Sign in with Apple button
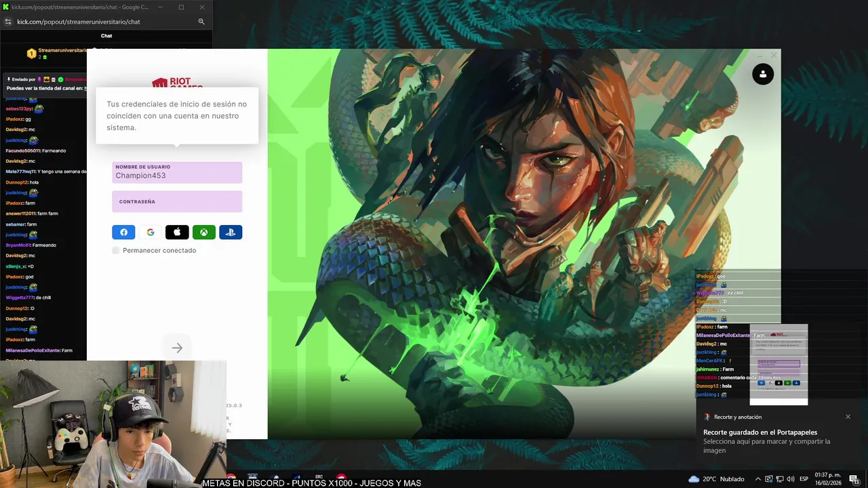 [x=177, y=232]
